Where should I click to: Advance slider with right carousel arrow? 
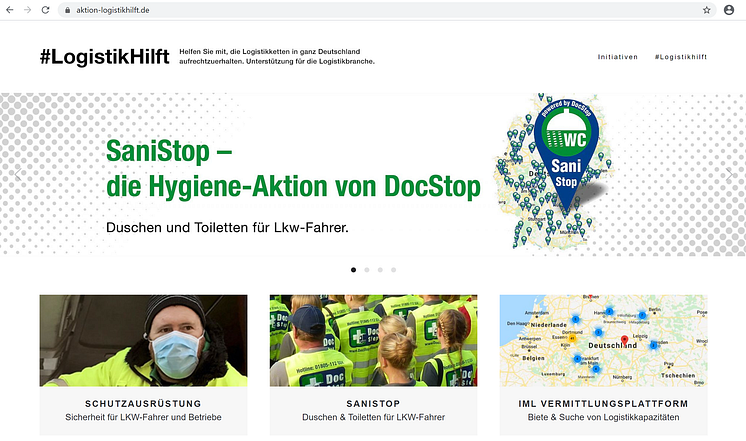(729, 175)
